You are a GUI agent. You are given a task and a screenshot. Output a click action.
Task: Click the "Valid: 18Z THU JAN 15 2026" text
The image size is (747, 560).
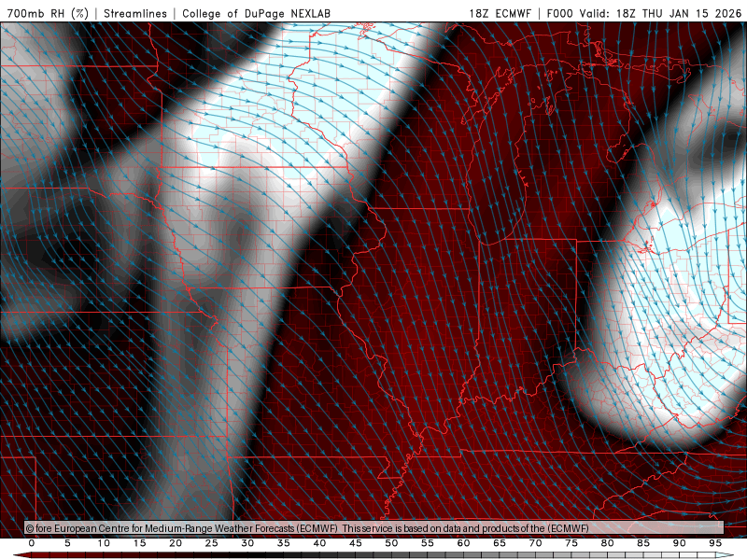point(661,13)
